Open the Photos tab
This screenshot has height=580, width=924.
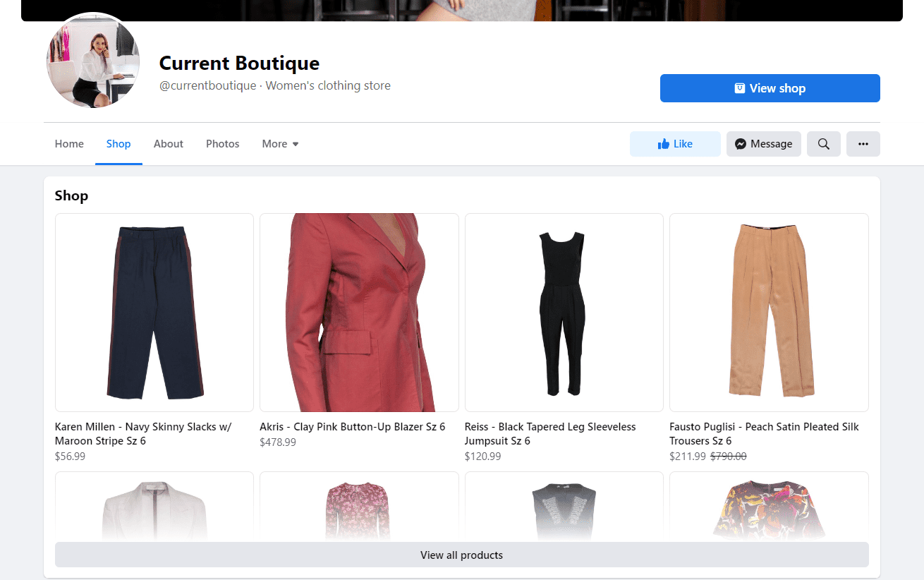click(x=222, y=143)
